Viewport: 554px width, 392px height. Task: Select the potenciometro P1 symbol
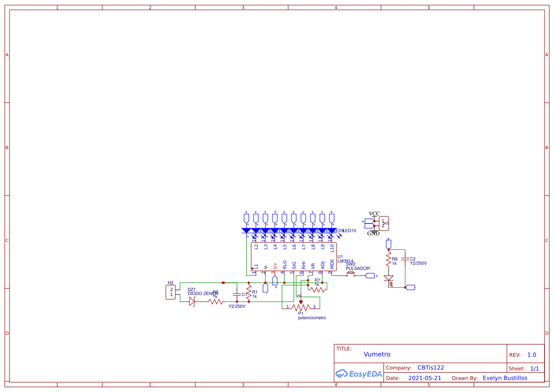click(301, 307)
